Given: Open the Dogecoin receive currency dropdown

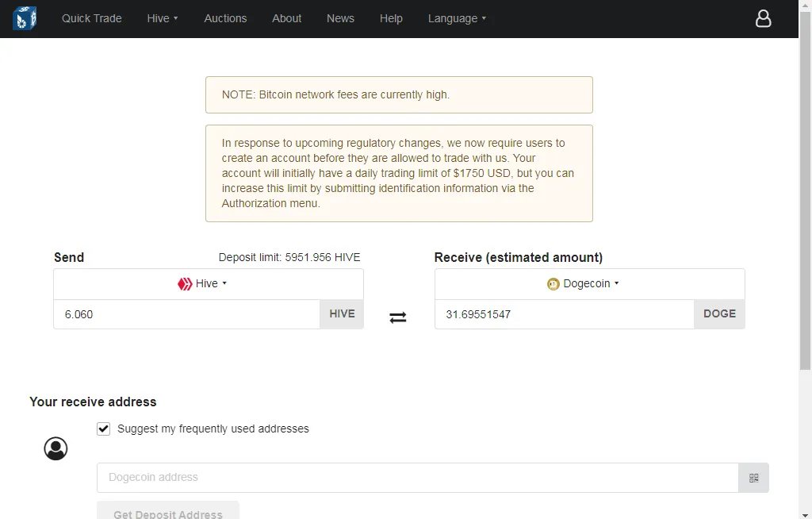Looking at the screenshot, I should [x=590, y=283].
